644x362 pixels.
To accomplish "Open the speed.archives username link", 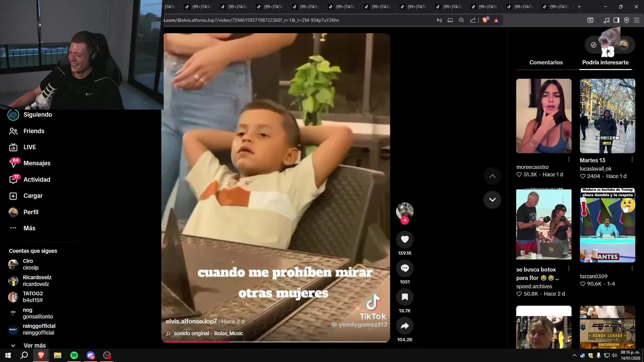I will coord(534,287).
